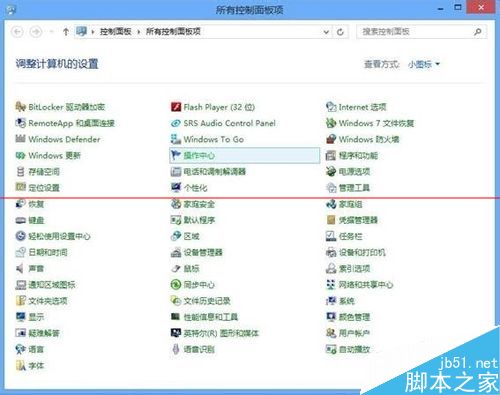This screenshot has height=395, width=500.
Task: Open the highlighted 操作中心 item
Action: pyautogui.click(x=245, y=155)
